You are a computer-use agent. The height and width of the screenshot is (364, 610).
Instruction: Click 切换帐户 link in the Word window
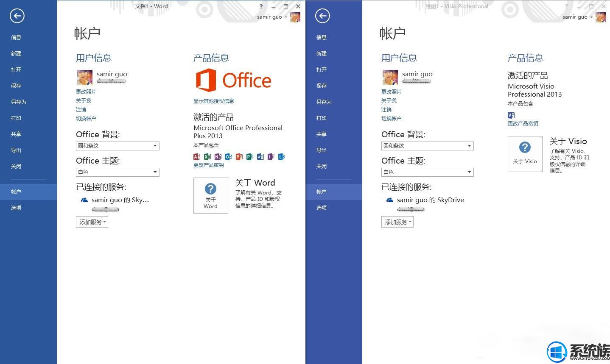86,118
